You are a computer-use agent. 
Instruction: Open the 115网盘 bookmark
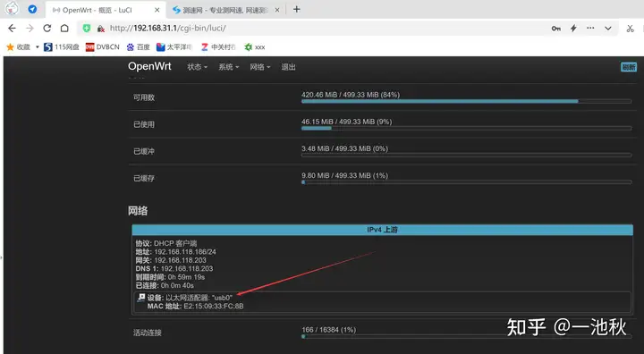pos(62,47)
